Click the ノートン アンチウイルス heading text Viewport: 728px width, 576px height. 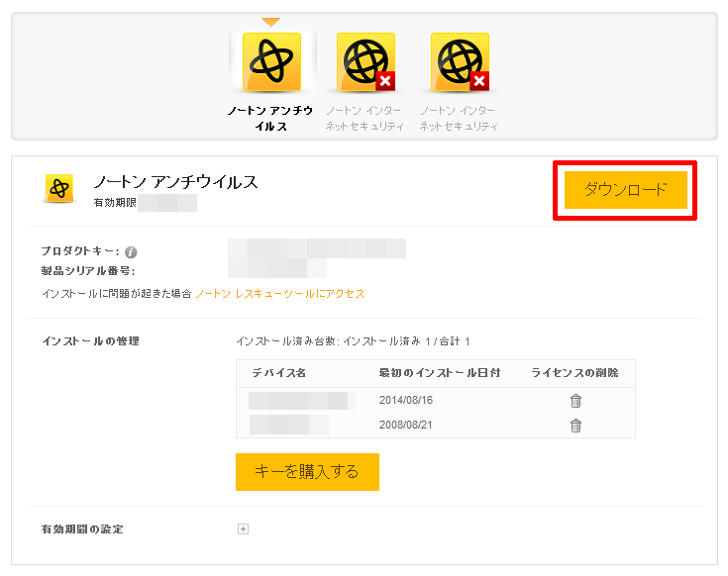click(176, 182)
